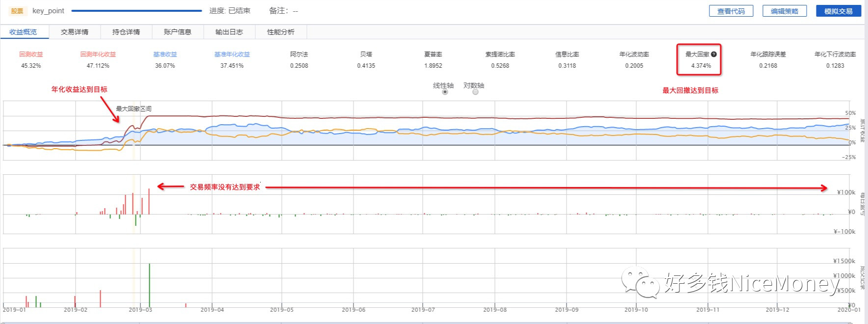The image size is (868, 324).
Task: Click the 最大回撤区间 chart label
Action: pos(134,108)
